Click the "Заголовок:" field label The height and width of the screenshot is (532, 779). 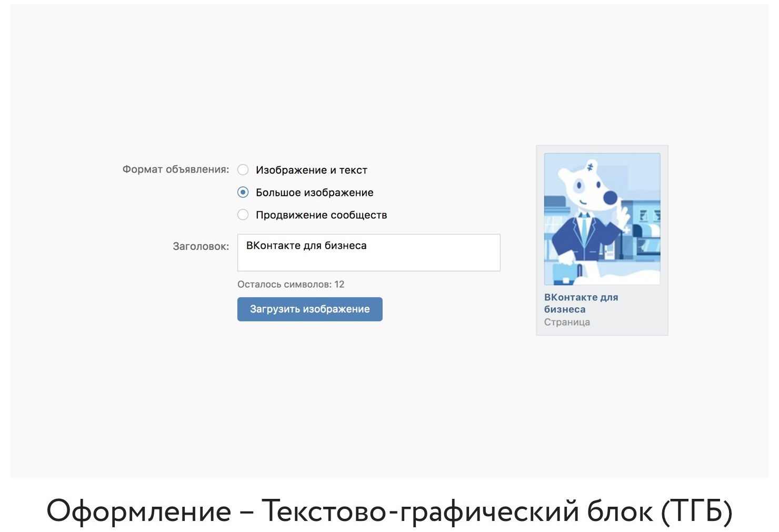201,246
